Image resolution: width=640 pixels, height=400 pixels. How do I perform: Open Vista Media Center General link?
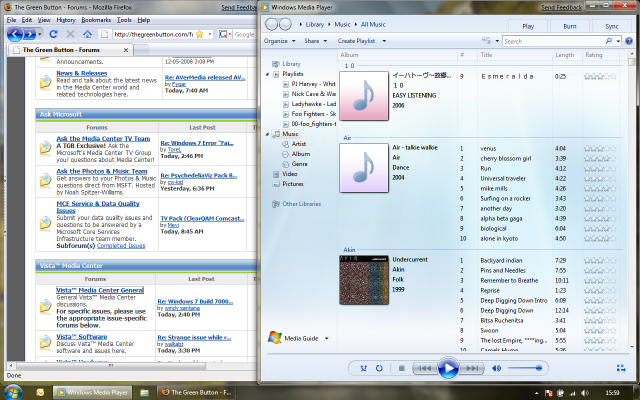(x=100, y=290)
